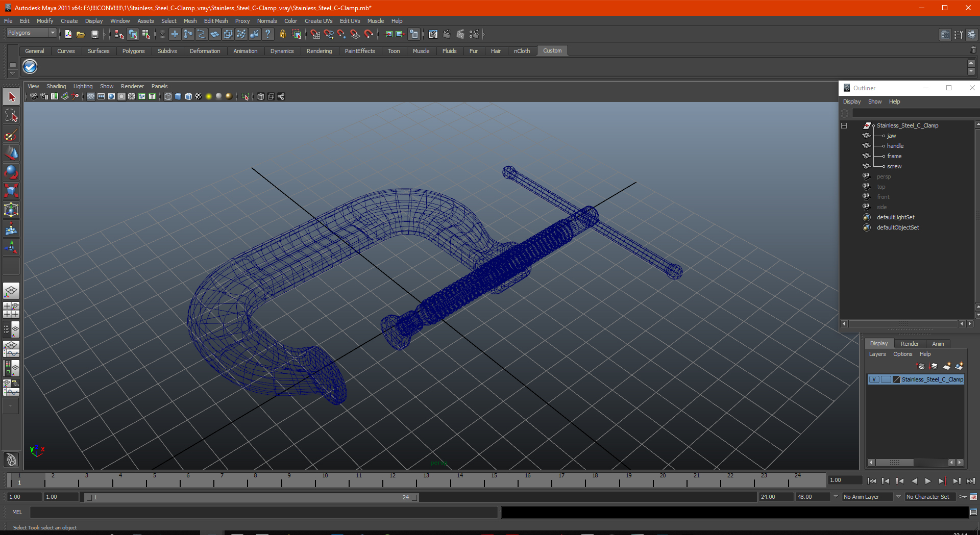Choose the Show Manipulator tool

point(11,248)
